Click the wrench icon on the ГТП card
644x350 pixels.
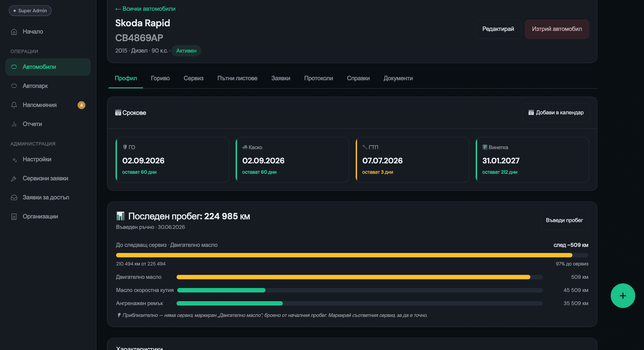pyautogui.click(x=365, y=147)
